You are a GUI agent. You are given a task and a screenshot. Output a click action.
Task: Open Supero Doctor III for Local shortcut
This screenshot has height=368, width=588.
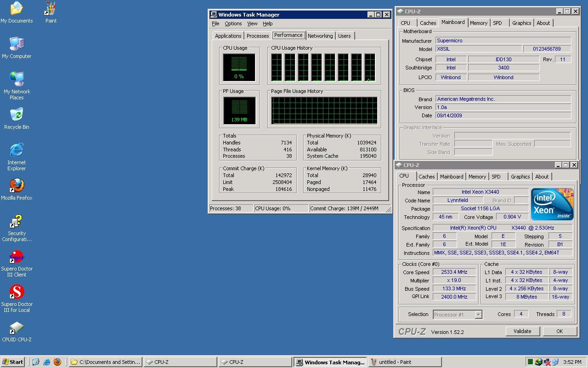17,299
